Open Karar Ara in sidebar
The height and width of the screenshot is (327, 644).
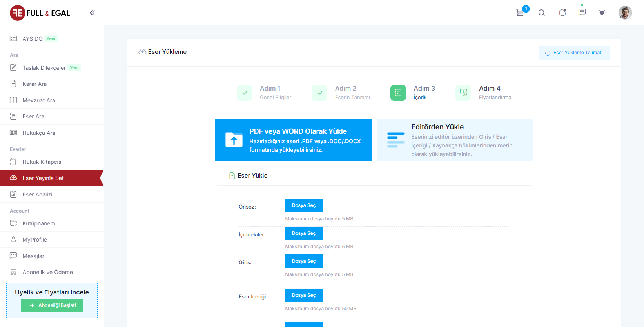tap(34, 84)
